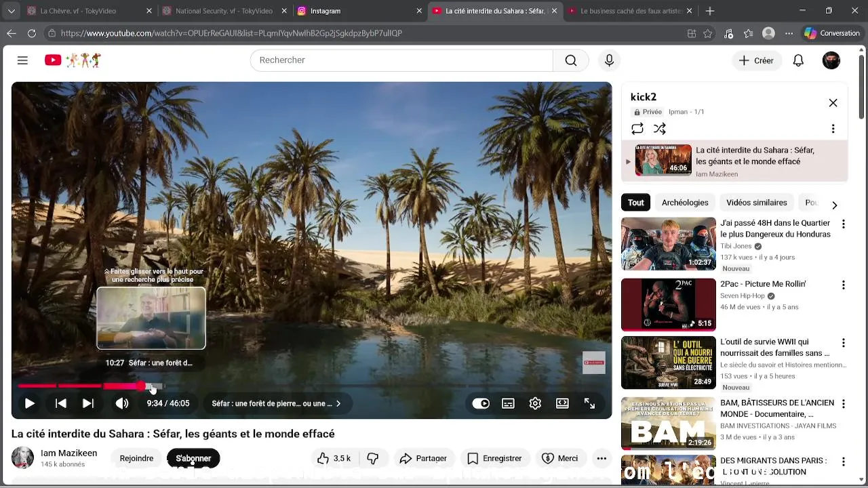Open the browser tab list dropdown
Screen dimensions: 868x488
11,11
